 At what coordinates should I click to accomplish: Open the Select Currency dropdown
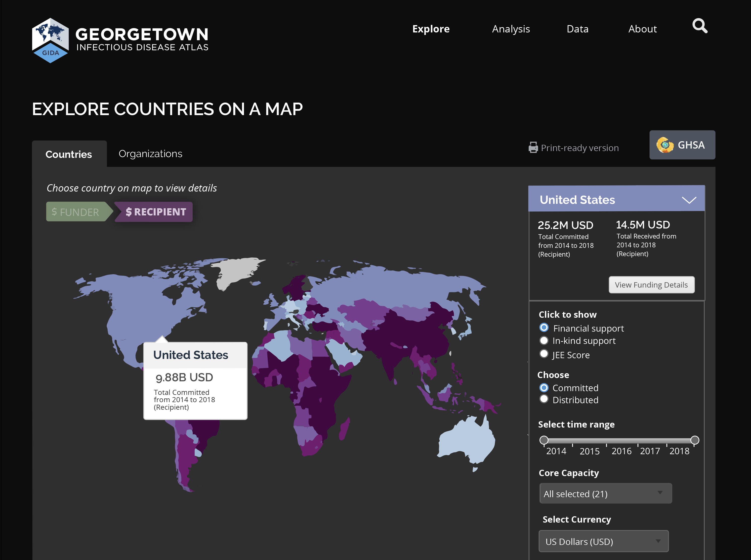(603, 541)
